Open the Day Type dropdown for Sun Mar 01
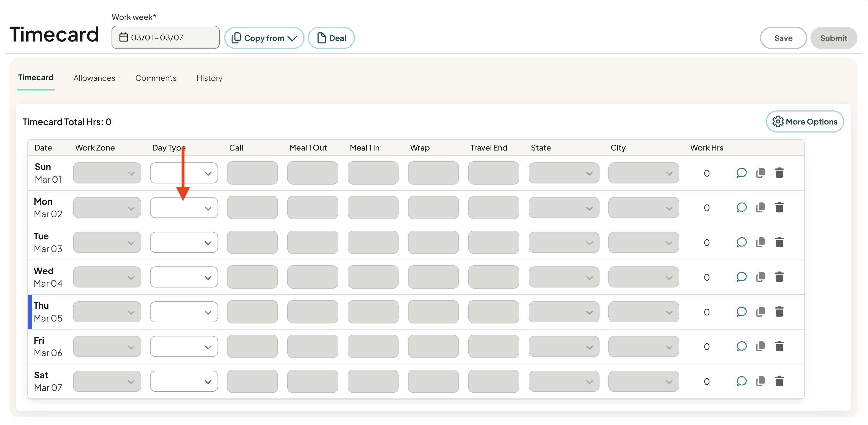The height and width of the screenshot is (425, 868). pos(184,173)
